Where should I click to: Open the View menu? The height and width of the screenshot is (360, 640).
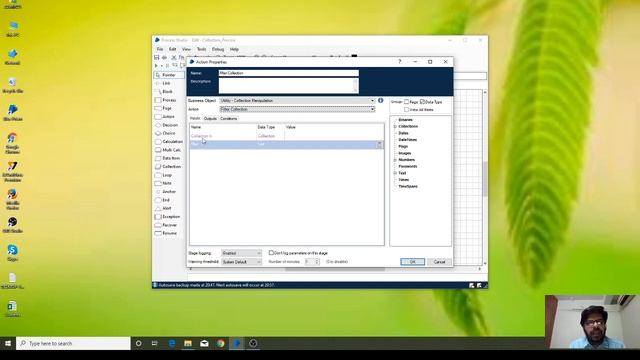(x=186, y=49)
